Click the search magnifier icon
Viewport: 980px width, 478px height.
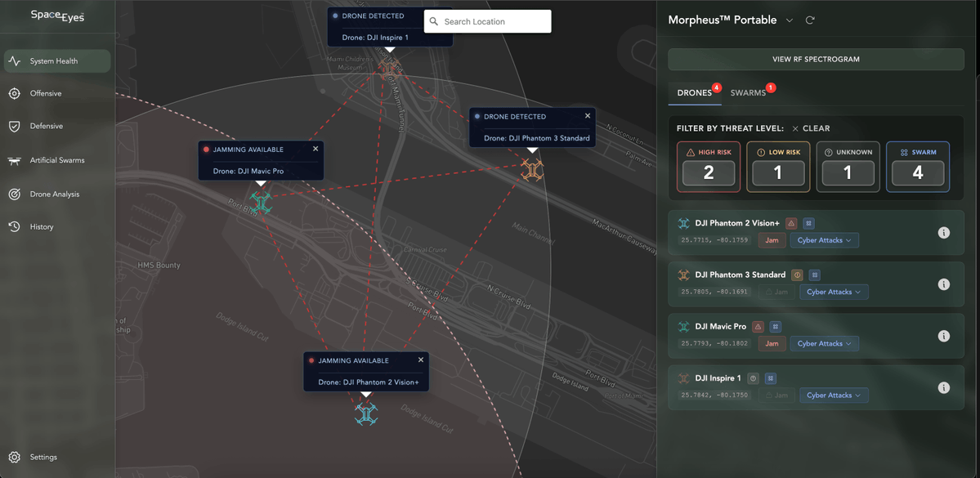pos(434,21)
